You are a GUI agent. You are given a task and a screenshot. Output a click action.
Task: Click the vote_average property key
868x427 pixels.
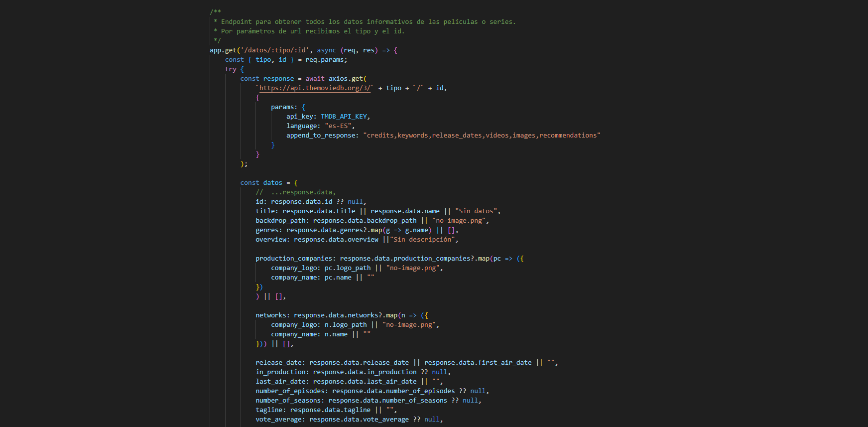pos(278,420)
